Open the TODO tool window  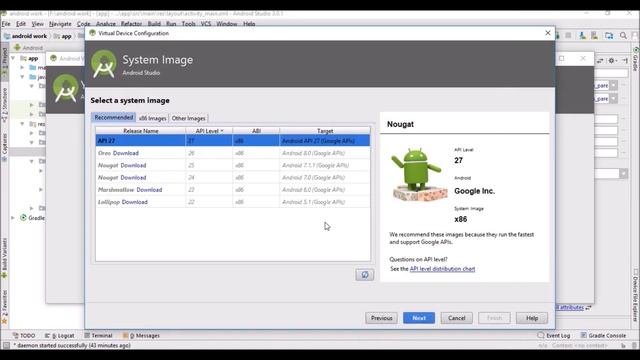24,336
